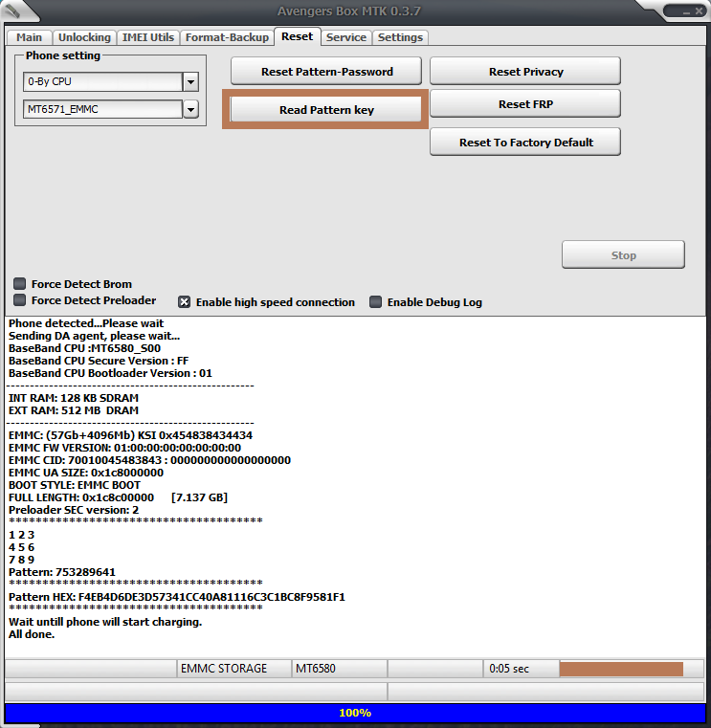Click the BOOT STYLE: EMMC BOOT line
The image size is (711, 728).
coord(75,485)
